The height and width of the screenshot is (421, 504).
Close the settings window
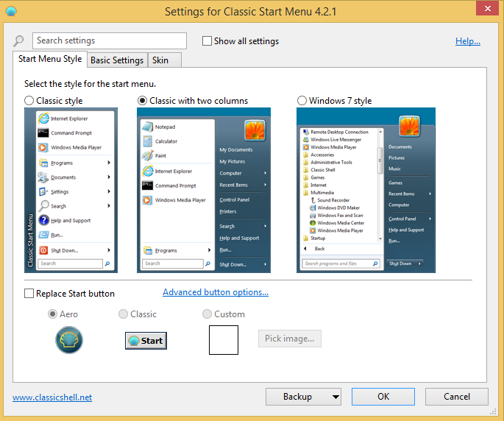pyautogui.click(x=487, y=8)
